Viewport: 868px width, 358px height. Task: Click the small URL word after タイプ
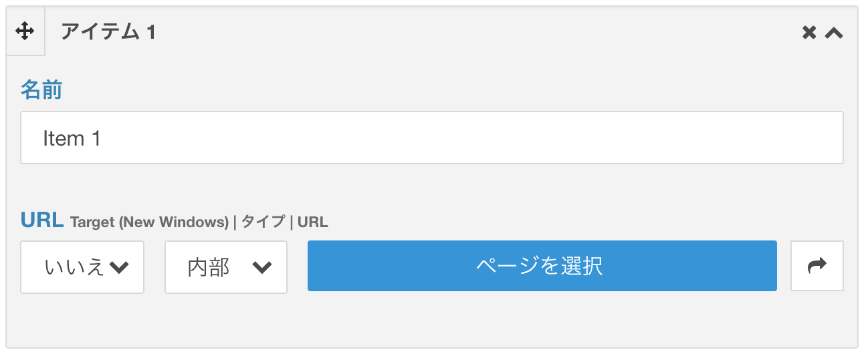click(x=313, y=222)
